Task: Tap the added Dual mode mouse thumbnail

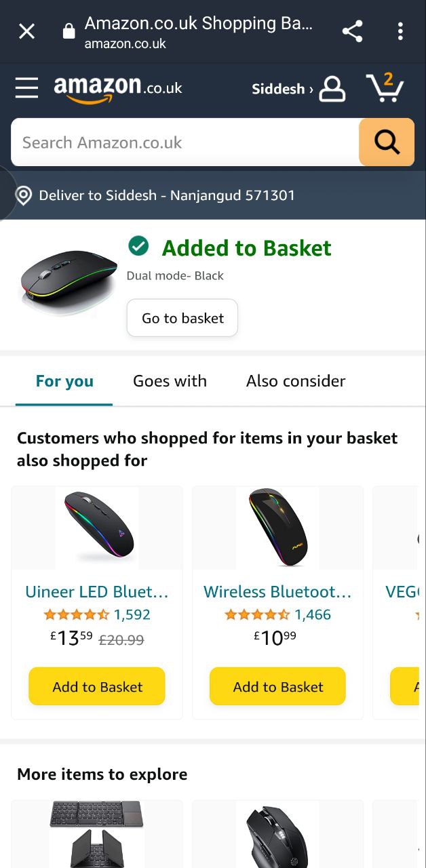Action: point(68,281)
